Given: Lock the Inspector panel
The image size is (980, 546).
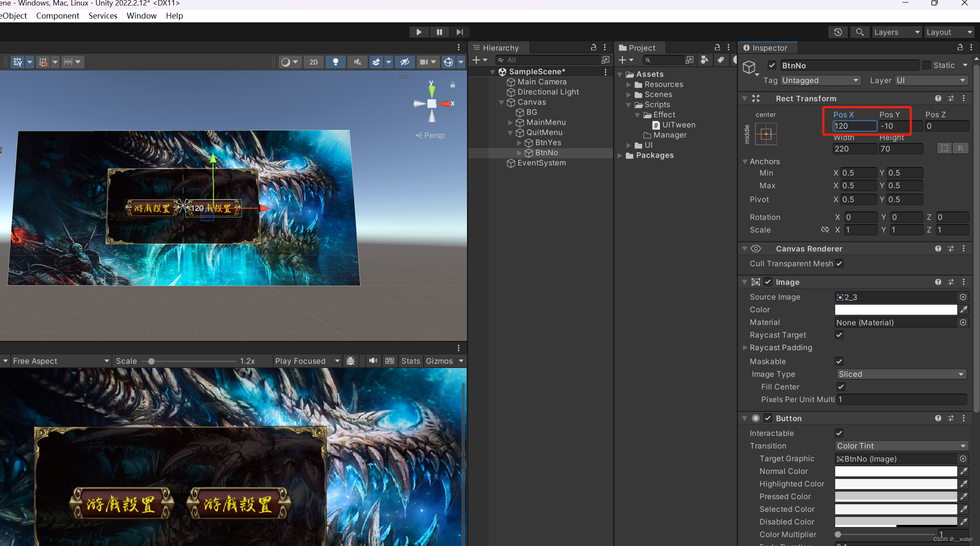Looking at the screenshot, I should click(960, 47).
